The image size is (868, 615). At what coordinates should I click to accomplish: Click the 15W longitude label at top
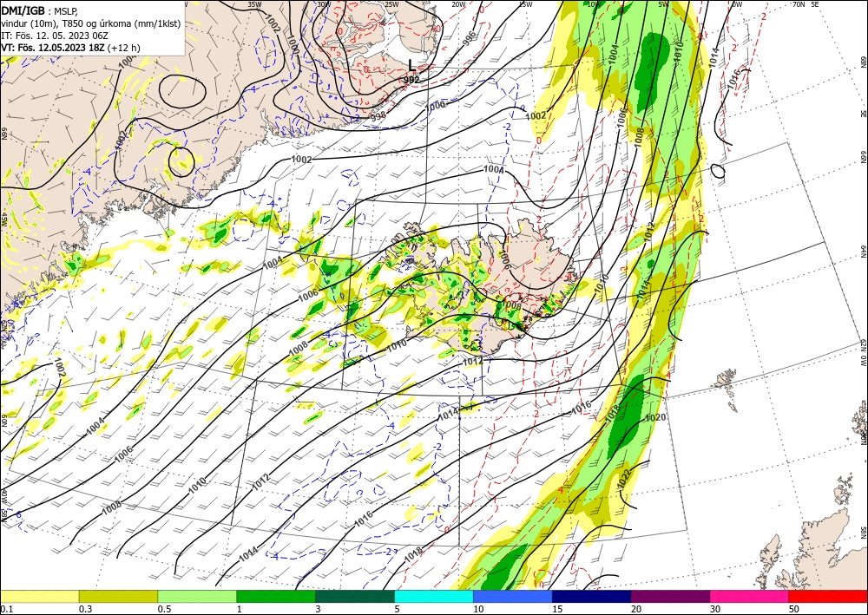coord(526,3)
